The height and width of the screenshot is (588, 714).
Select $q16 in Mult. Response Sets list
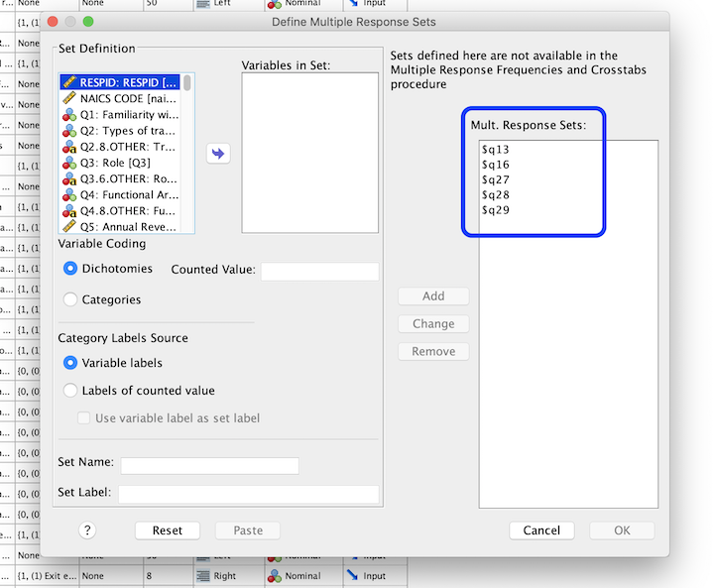(496, 165)
